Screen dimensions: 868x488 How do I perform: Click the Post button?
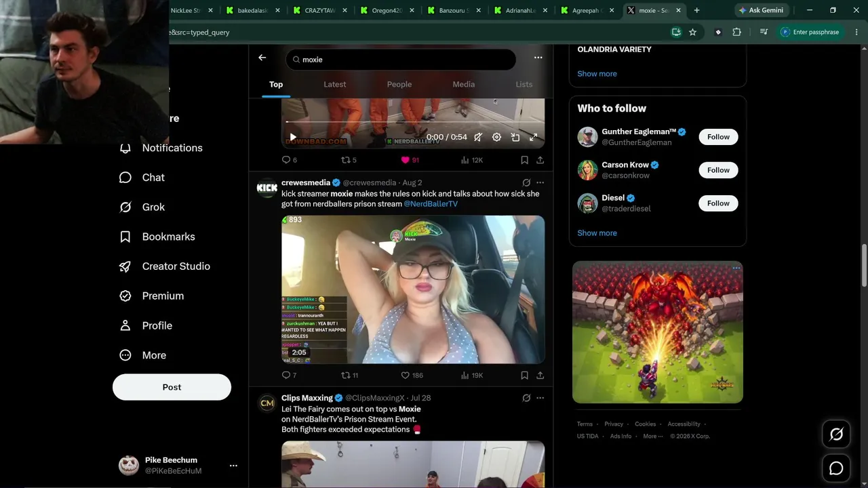point(172,387)
